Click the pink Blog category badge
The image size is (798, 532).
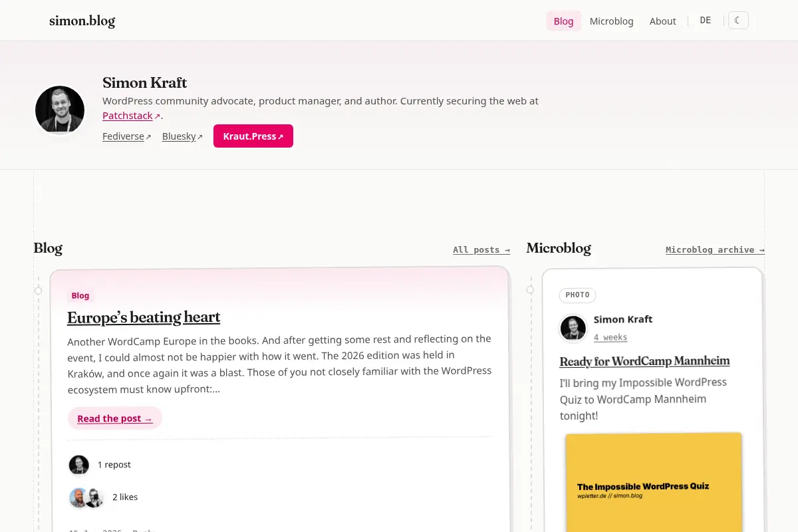click(x=80, y=295)
